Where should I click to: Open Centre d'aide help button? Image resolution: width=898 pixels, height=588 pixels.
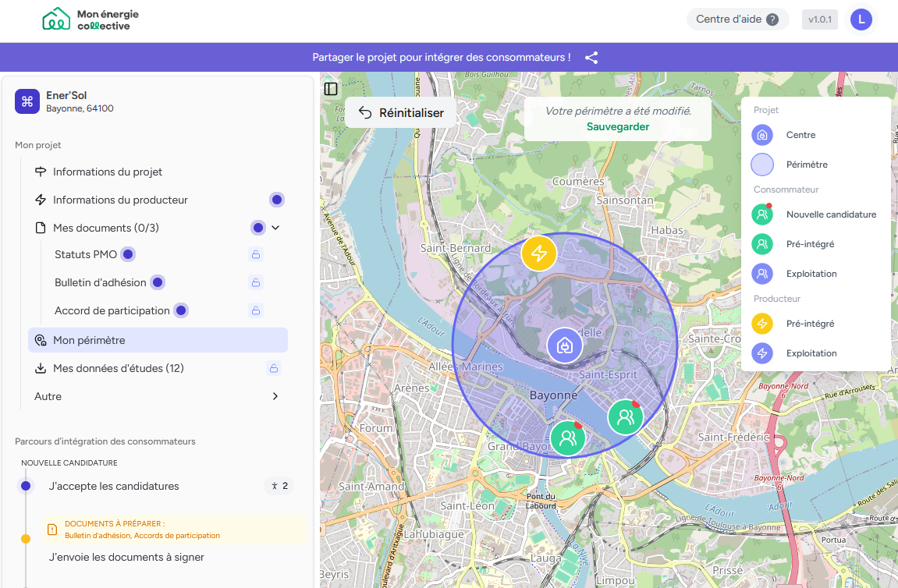coord(737,19)
